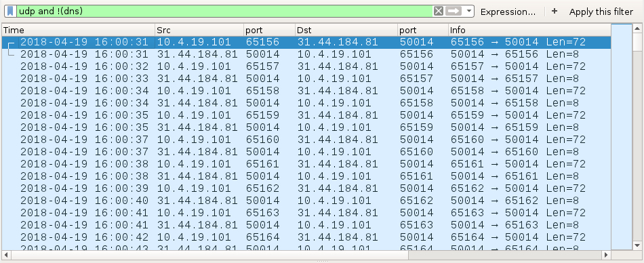Image resolution: width=644 pixels, height=263 pixels.
Task: Open the recent filters dropdown arrow
Action: pyautogui.click(x=469, y=11)
